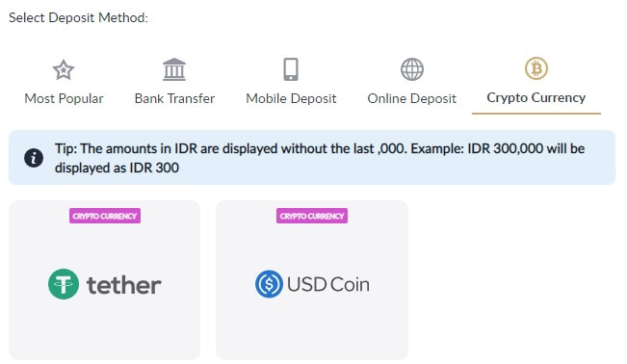Go to the Online Deposit tab label

(412, 98)
